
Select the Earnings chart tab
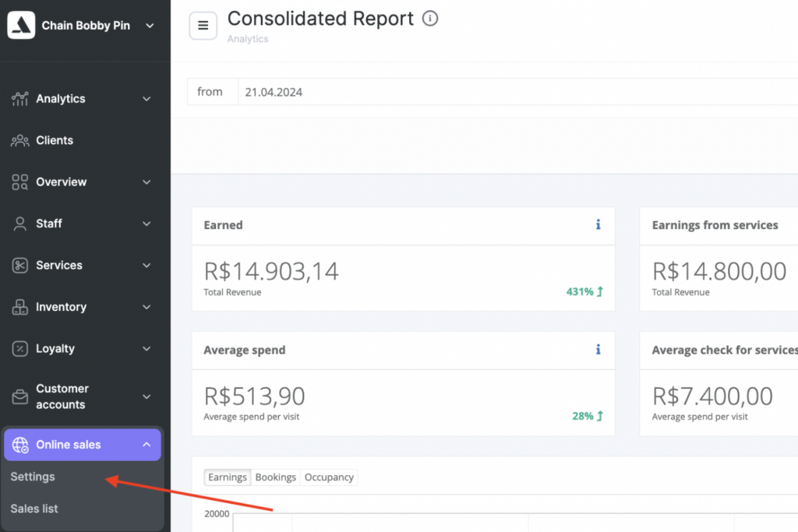click(x=228, y=477)
